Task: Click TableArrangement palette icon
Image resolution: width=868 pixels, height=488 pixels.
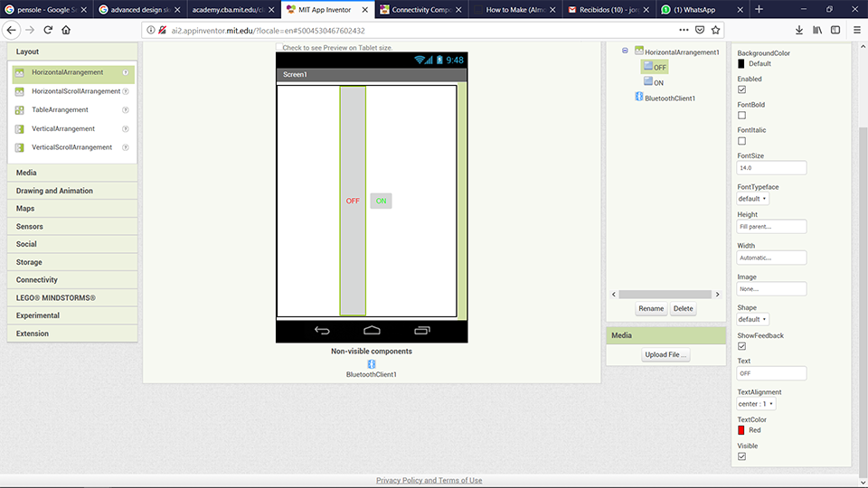Action: pos(19,110)
